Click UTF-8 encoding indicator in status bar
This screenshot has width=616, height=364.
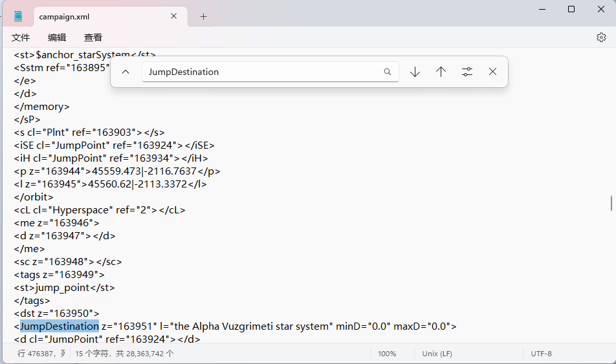[x=541, y=354]
